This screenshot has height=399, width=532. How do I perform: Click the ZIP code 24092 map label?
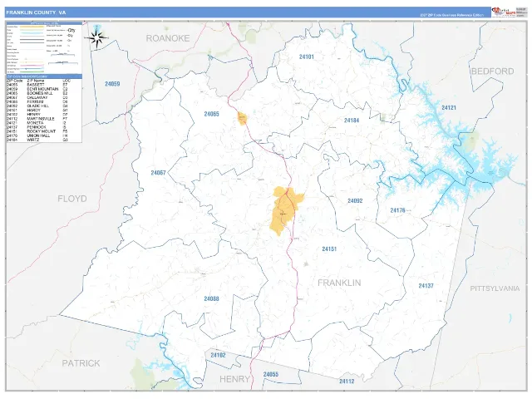tap(355, 201)
